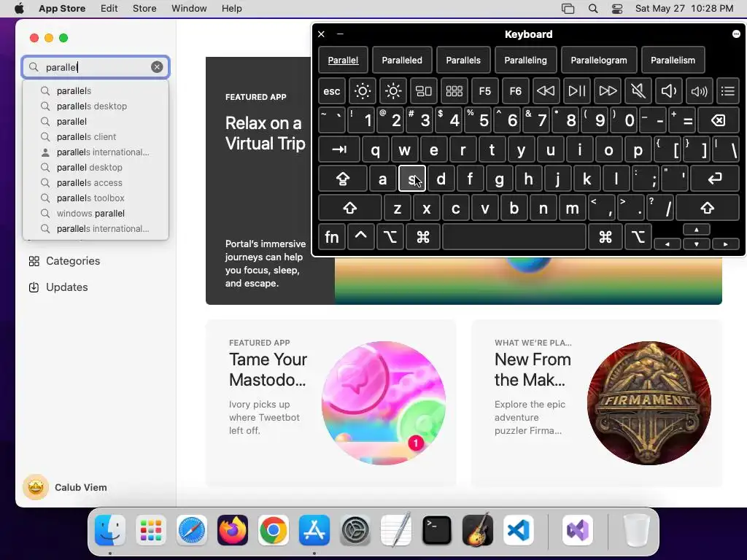Toggle the control key
This screenshot has height=560, width=747.
(360, 237)
